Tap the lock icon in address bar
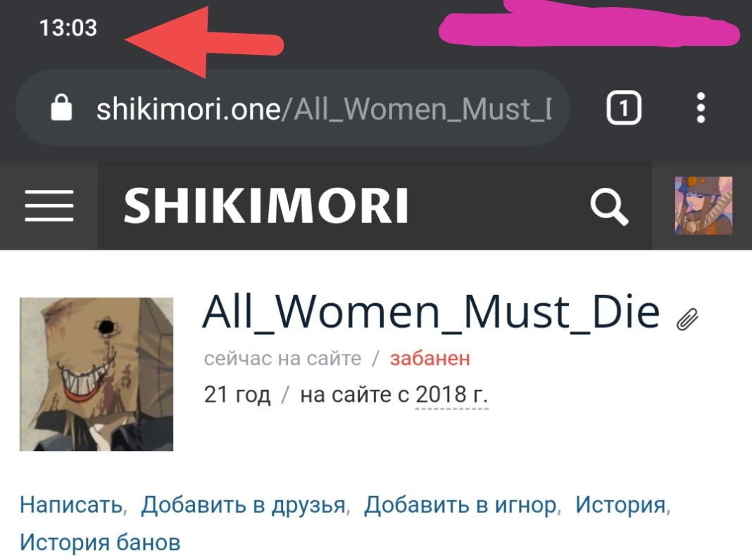752x560 pixels. click(61, 108)
